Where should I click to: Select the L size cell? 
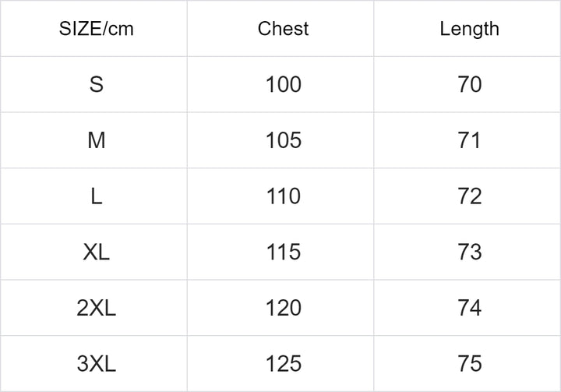96,196
